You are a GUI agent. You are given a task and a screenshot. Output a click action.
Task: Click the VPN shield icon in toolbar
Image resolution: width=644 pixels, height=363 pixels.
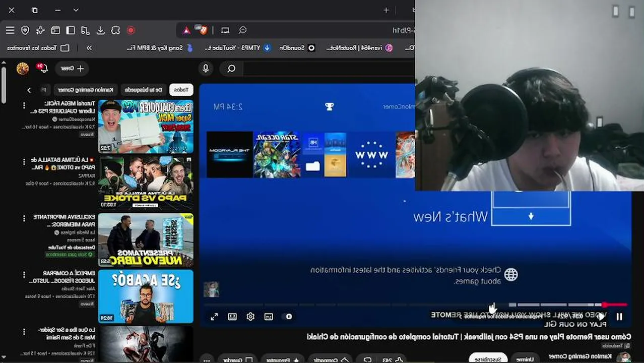25,30
